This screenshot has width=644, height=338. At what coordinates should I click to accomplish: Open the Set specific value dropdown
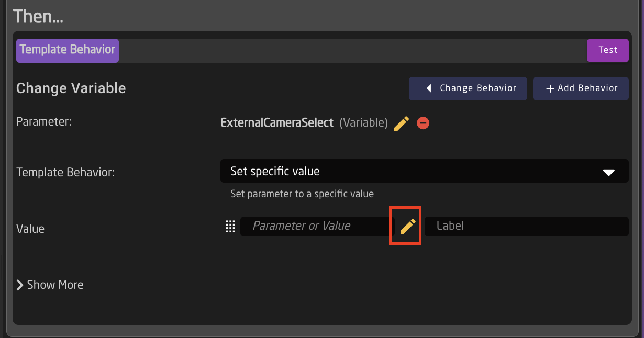click(x=424, y=171)
